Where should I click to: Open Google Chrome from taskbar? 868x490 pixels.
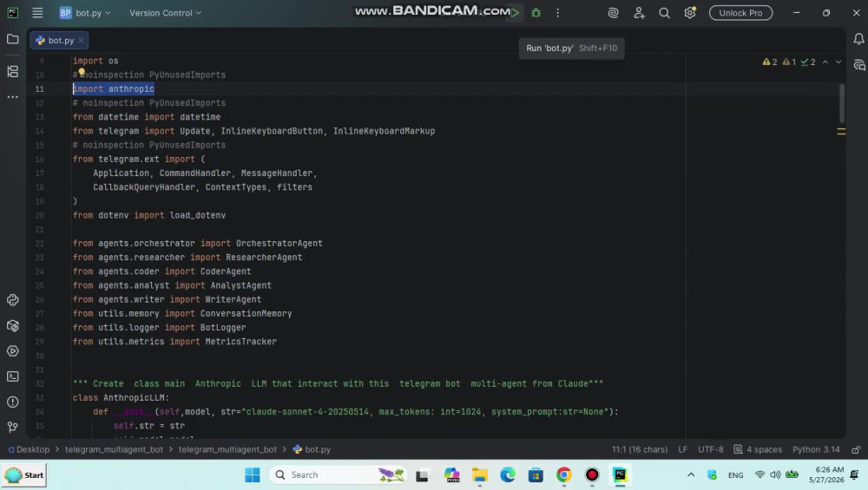coord(563,475)
